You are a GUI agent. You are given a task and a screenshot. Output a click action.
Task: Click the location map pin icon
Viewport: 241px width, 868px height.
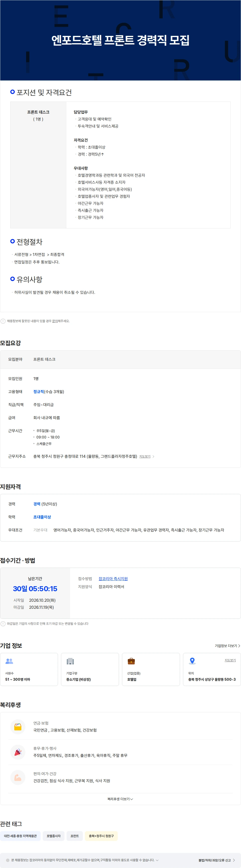[192, 661]
